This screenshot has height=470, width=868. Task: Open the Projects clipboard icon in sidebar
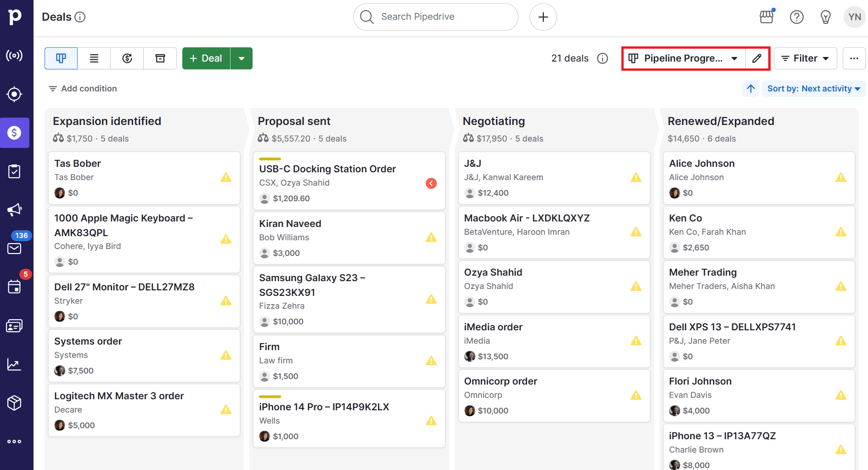[14, 171]
